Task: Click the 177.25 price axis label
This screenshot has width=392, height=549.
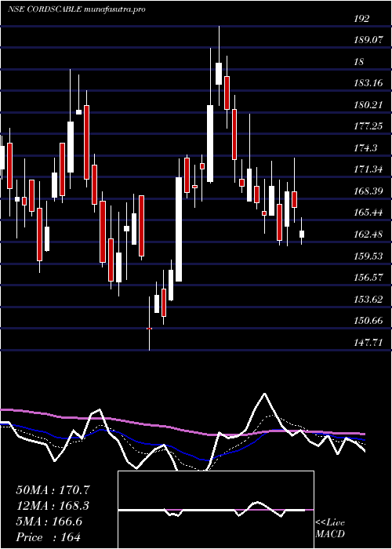Action: pyautogui.click(x=368, y=126)
